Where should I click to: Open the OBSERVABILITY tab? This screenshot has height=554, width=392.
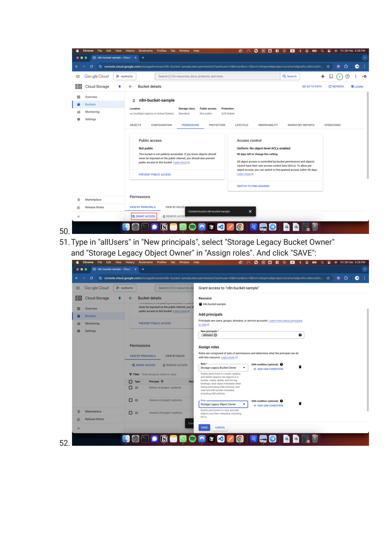(268, 125)
